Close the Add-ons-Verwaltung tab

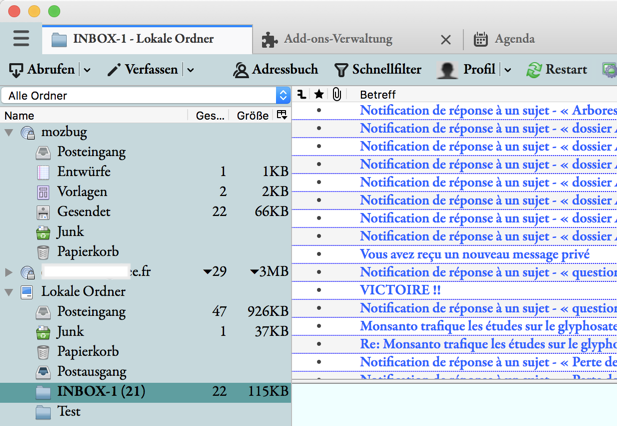coord(446,40)
